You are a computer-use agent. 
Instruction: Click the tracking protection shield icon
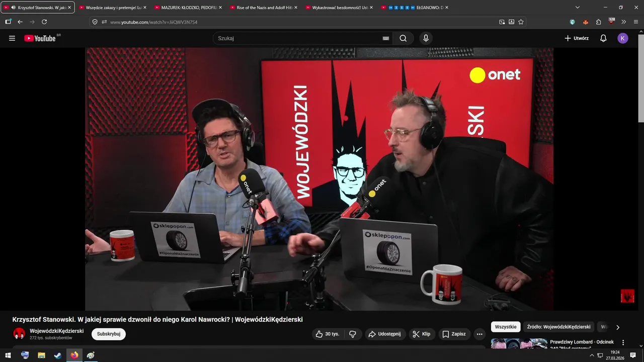95,22
